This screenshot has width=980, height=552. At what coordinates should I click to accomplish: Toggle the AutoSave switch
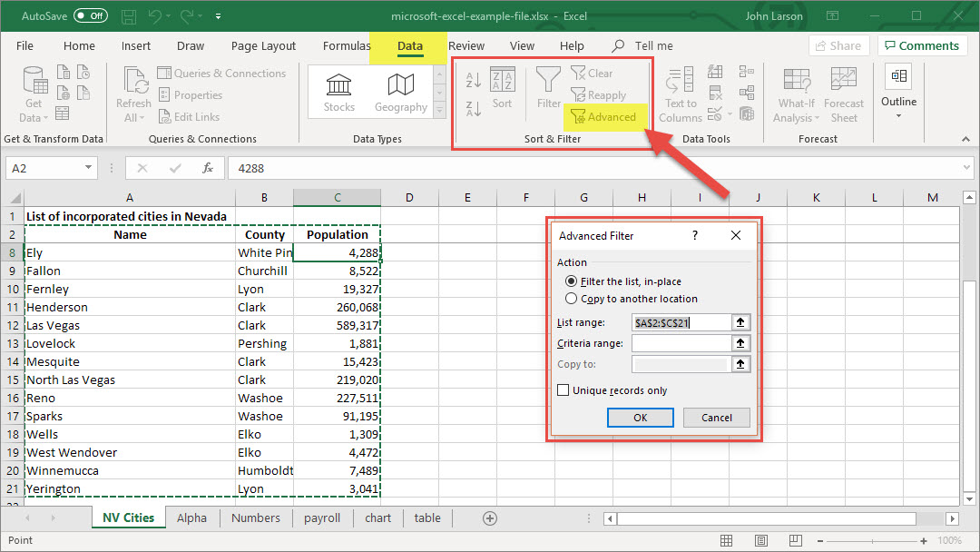pyautogui.click(x=90, y=16)
